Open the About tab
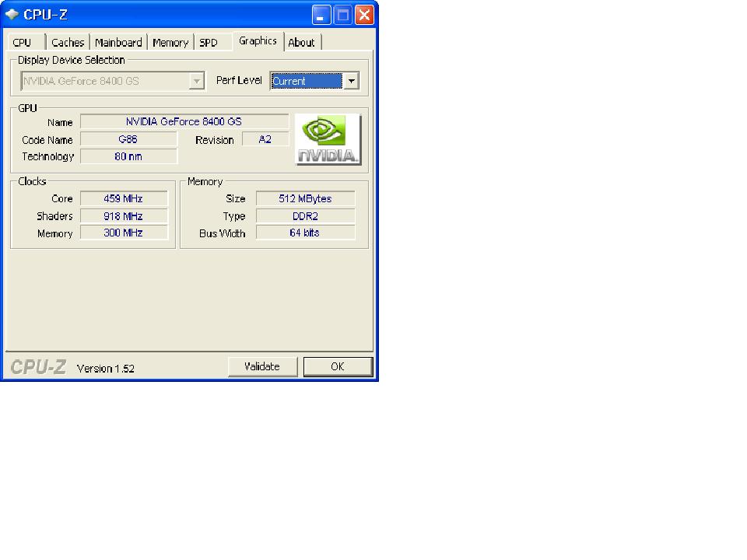This screenshot has width=747, height=560. point(302,42)
